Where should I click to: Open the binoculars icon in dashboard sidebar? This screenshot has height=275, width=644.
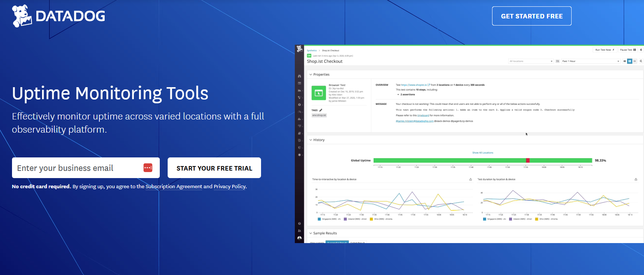[x=299, y=76]
